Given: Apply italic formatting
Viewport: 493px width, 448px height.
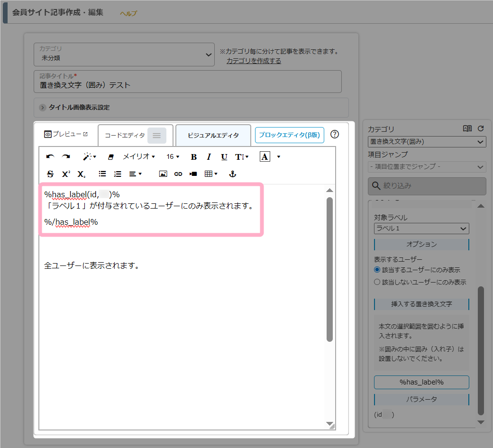Looking at the screenshot, I should click(x=209, y=157).
